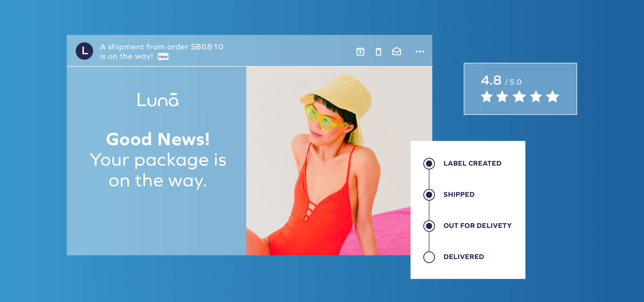Select the email subject line SB6810

(161, 51)
